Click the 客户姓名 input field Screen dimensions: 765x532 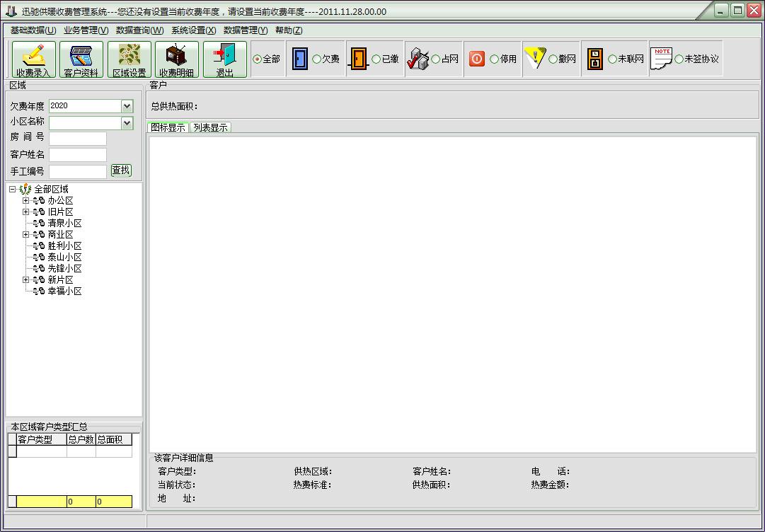78,155
